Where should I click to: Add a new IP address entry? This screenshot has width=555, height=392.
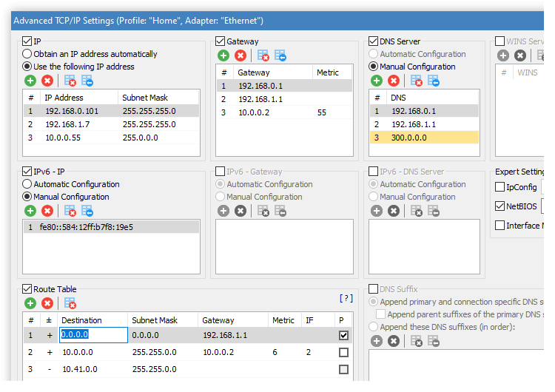click(x=30, y=81)
